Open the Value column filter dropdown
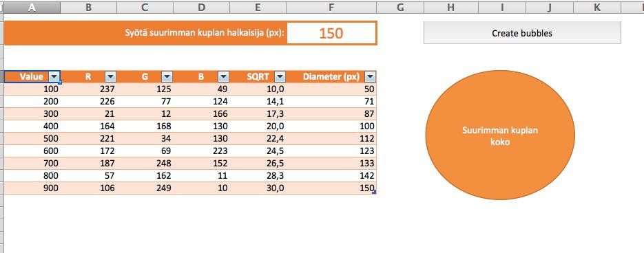Screen dimensions: 644x253 tap(54, 77)
